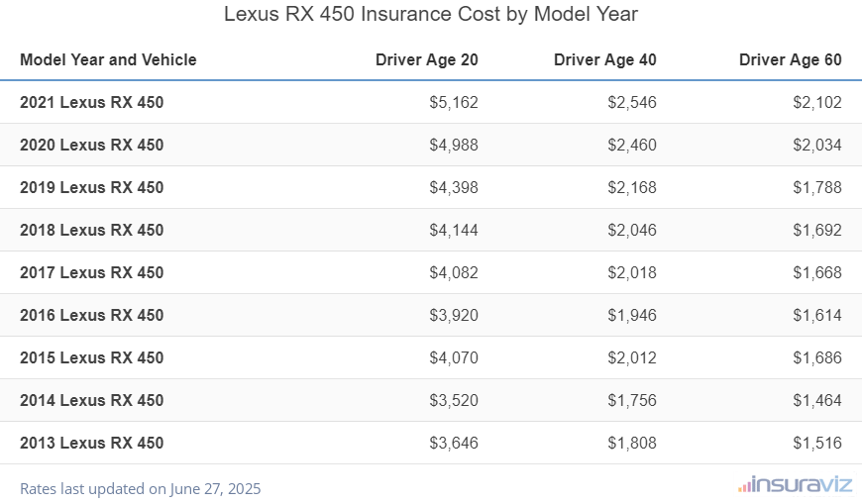Click the $2,034 value in the 2020 row
Screen dimensions: 862x504
[817, 145]
